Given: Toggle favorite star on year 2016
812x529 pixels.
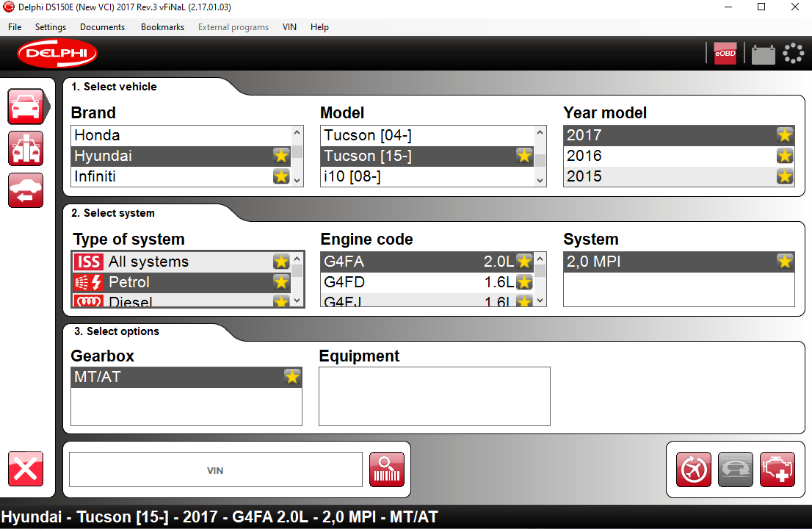Looking at the screenshot, I should [x=785, y=156].
